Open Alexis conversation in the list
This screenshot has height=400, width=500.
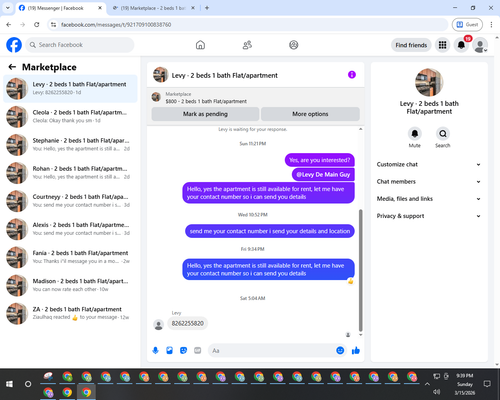[x=70, y=229]
